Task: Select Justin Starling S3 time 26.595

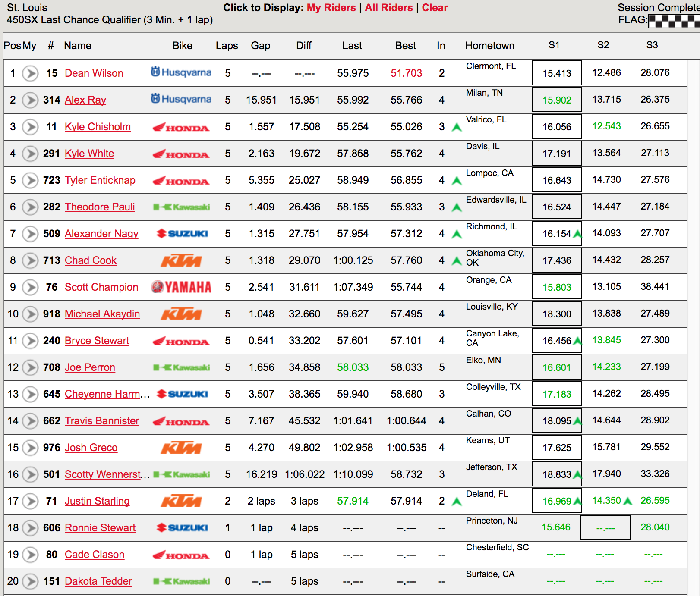Action: (x=655, y=501)
